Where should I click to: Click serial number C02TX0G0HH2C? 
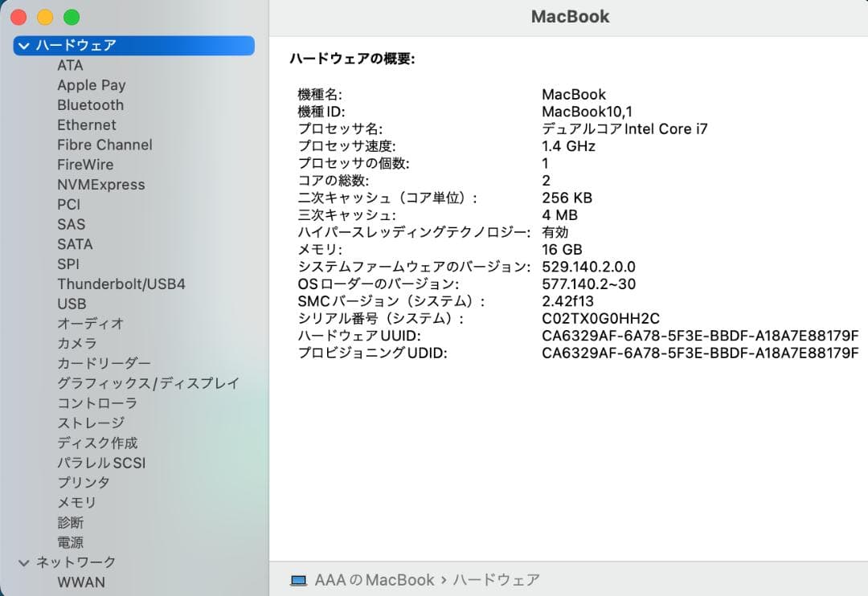[600, 319]
